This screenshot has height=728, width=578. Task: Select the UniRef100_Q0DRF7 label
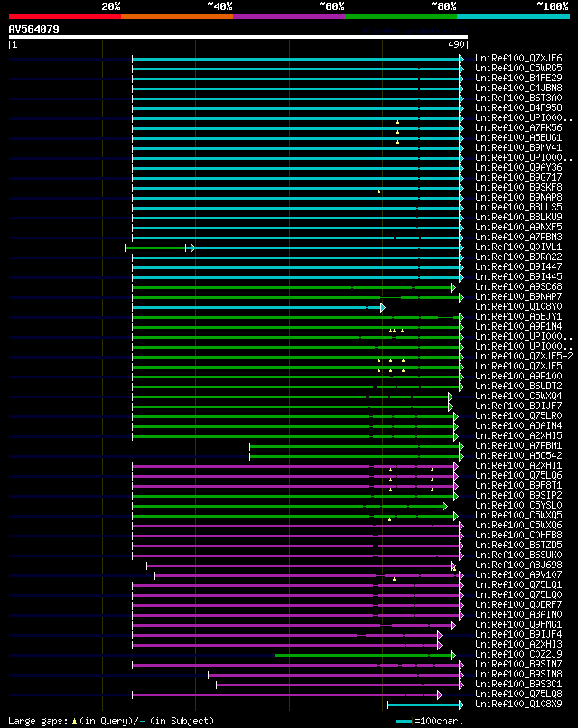(x=518, y=604)
